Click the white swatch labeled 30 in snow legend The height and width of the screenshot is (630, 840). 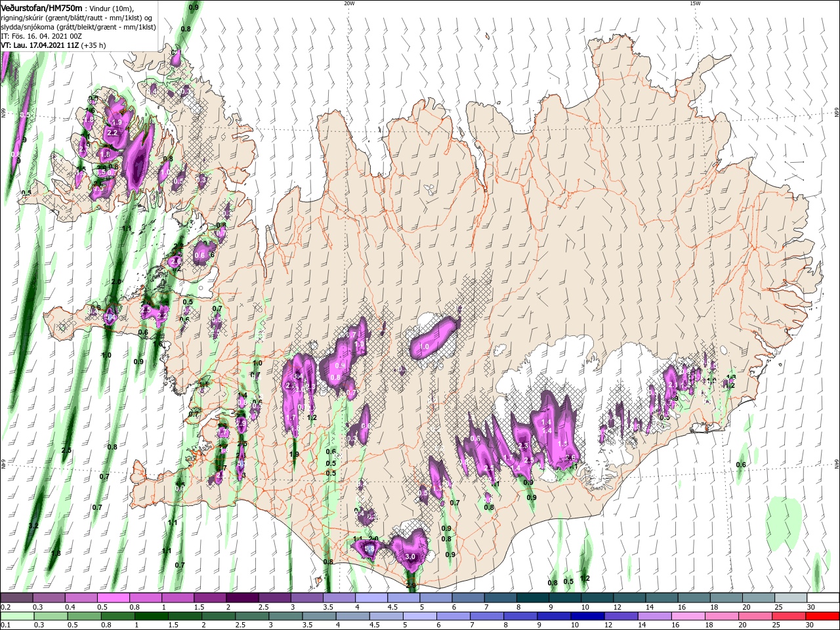(823, 598)
